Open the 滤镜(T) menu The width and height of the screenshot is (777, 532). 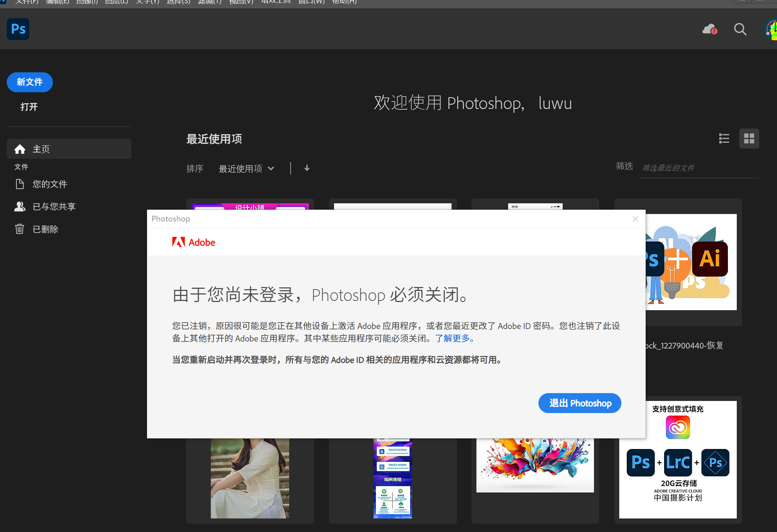pos(210,2)
